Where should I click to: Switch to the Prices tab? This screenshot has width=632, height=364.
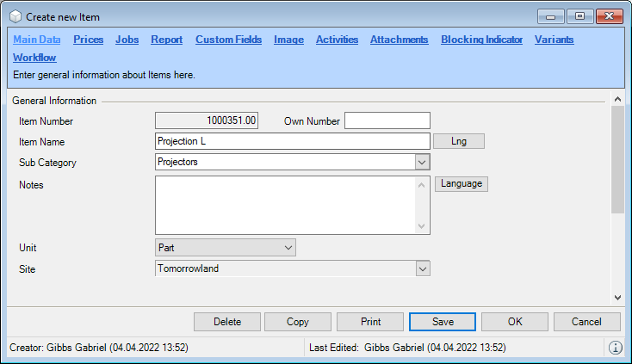click(x=89, y=40)
